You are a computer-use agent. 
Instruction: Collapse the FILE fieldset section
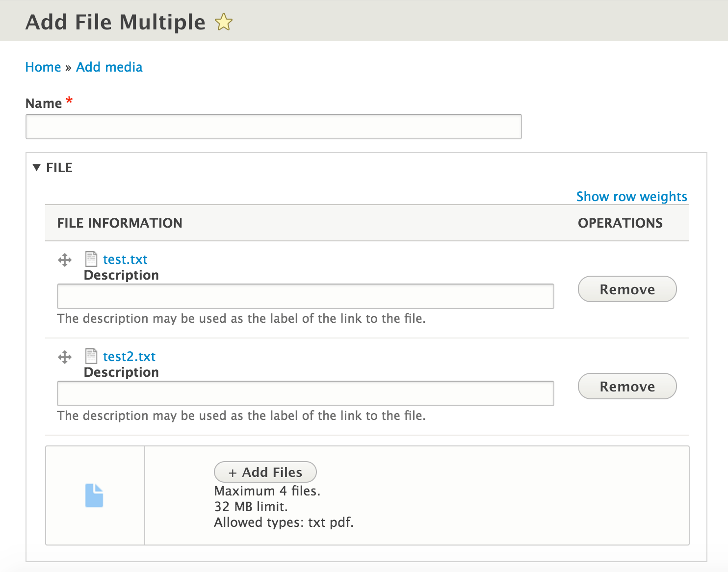click(52, 168)
